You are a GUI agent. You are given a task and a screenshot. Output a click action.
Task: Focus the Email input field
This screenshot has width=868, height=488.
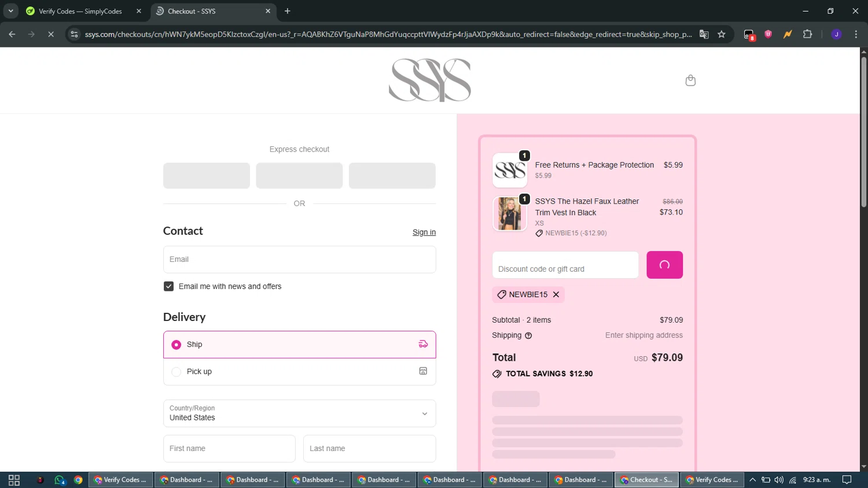click(x=299, y=260)
